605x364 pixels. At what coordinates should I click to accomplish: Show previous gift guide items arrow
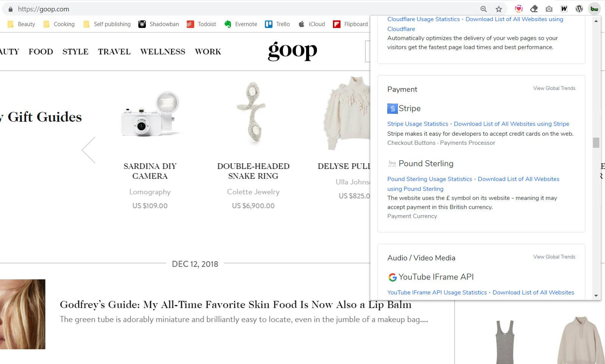pos(88,150)
